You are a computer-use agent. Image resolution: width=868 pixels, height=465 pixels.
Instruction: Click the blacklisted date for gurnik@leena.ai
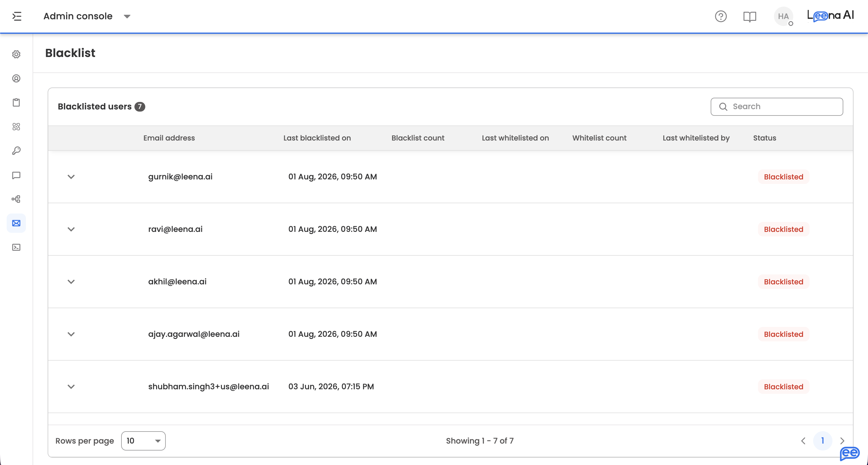(332, 177)
